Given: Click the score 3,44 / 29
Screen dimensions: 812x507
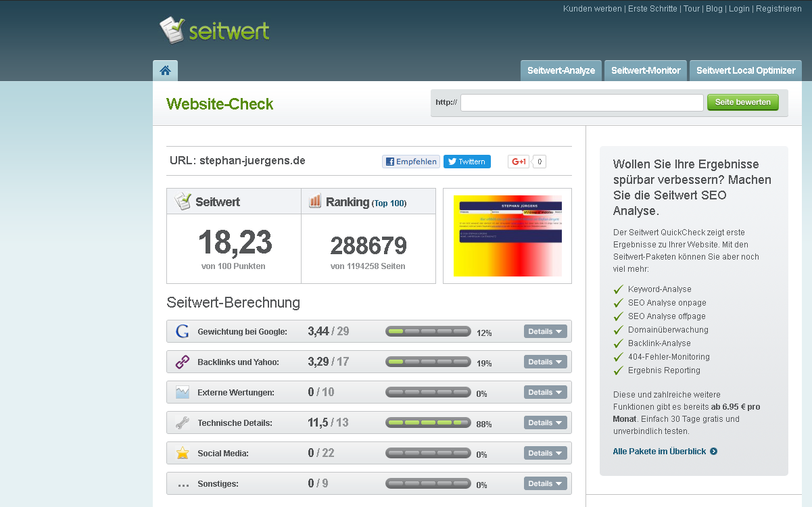Looking at the screenshot, I should coord(329,331).
